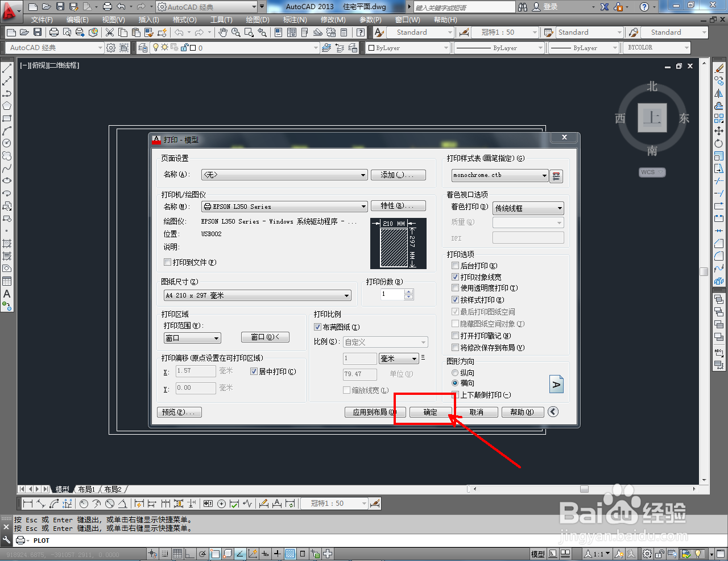Select the Rotate tool in right toolbar

[x=719, y=143]
